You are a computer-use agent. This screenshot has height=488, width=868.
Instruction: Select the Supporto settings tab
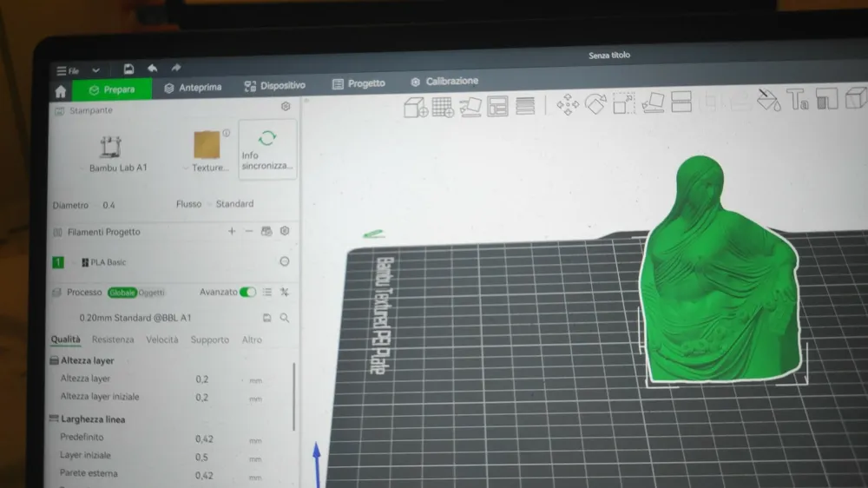tap(210, 340)
